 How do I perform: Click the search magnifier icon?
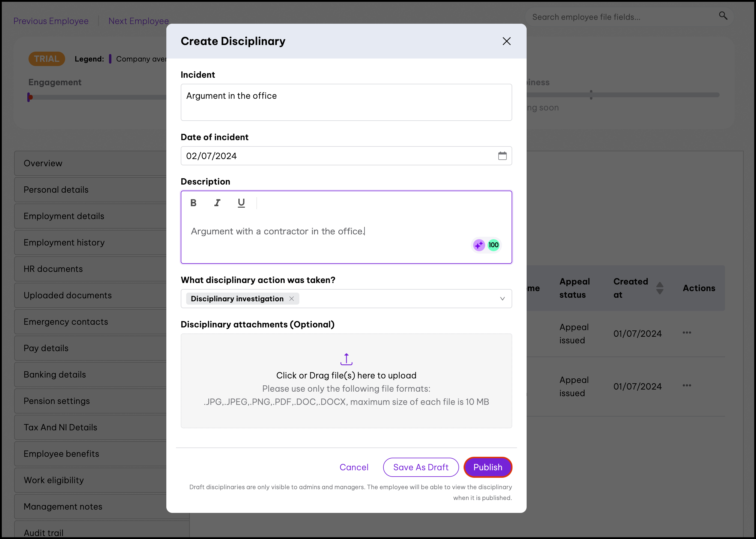click(723, 16)
